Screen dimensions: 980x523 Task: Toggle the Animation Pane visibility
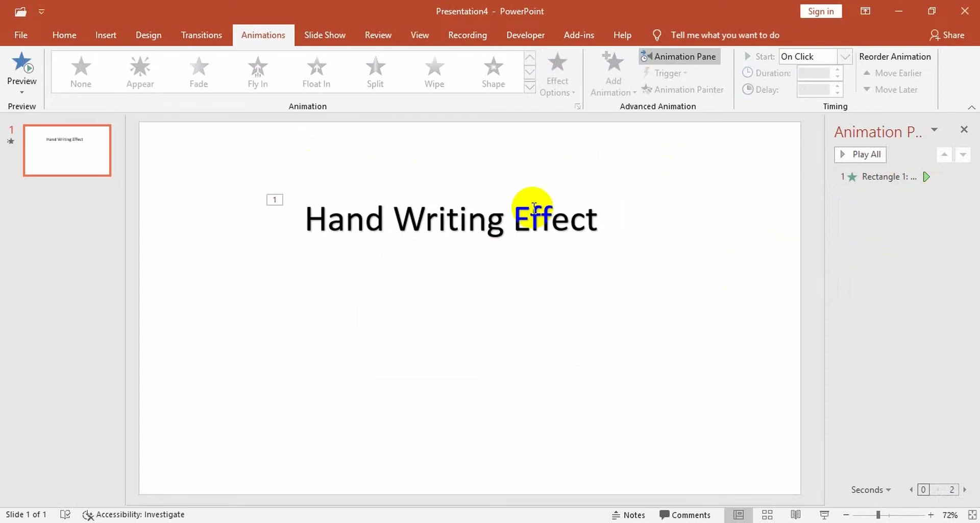pyautogui.click(x=679, y=56)
